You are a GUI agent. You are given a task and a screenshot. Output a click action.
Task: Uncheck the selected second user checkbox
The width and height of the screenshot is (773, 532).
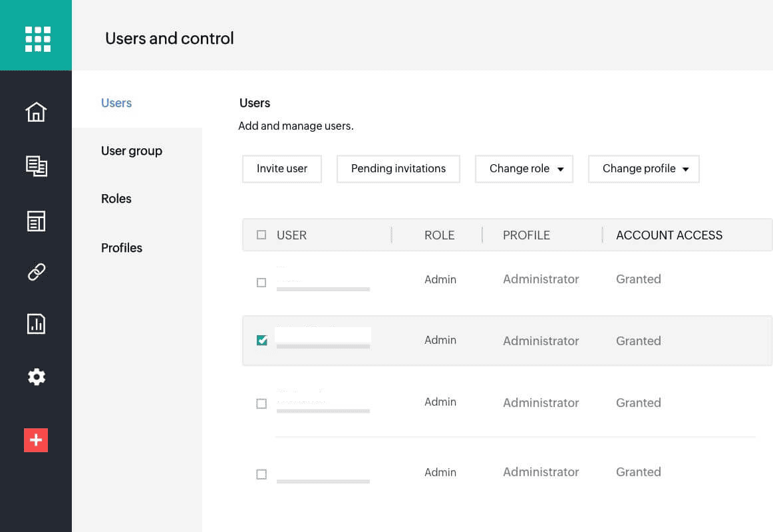click(262, 340)
